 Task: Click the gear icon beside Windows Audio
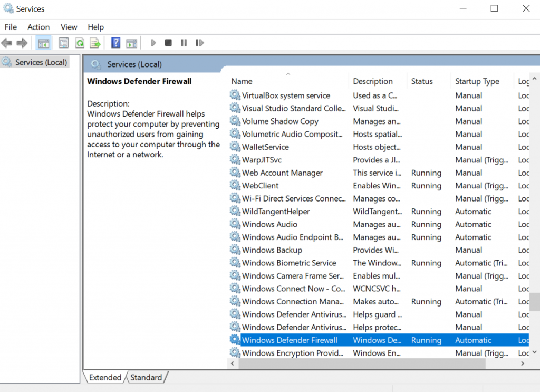pyautogui.click(x=235, y=224)
